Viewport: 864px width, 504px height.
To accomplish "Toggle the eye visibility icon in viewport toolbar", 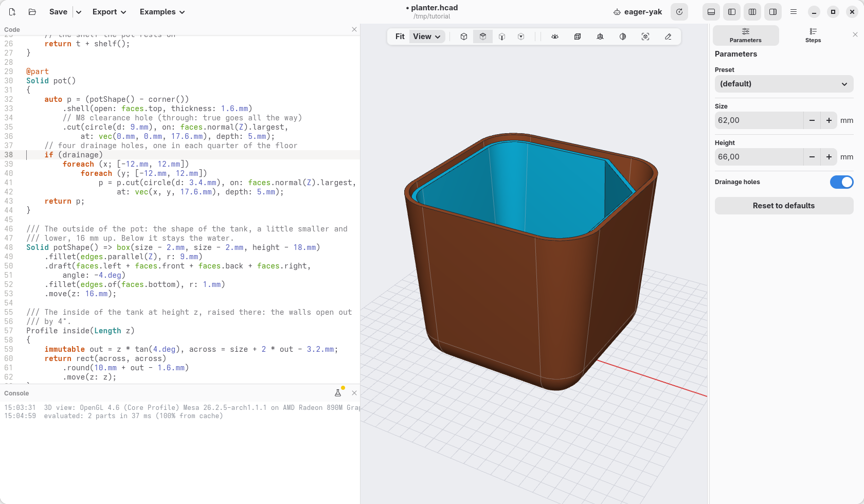I will pos(555,37).
